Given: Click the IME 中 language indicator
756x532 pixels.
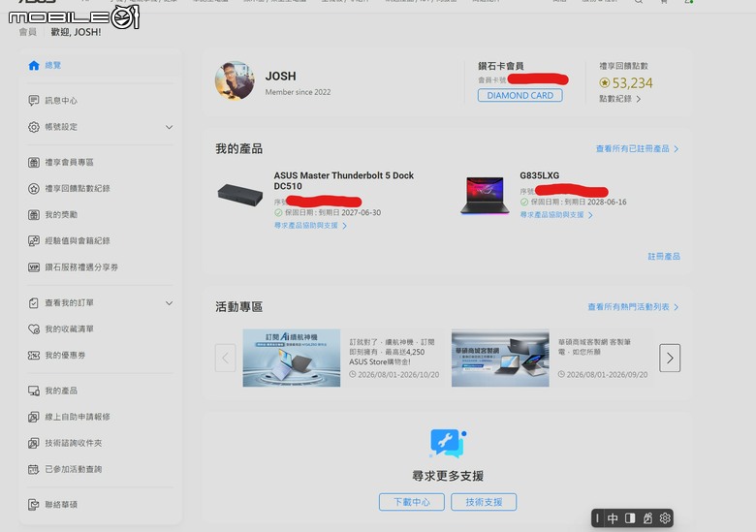Looking at the screenshot, I should [613, 518].
